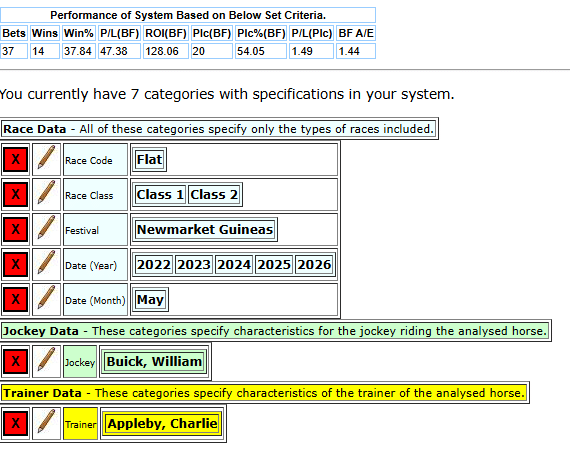Click the P/L value 47.38

click(x=119, y=51)
